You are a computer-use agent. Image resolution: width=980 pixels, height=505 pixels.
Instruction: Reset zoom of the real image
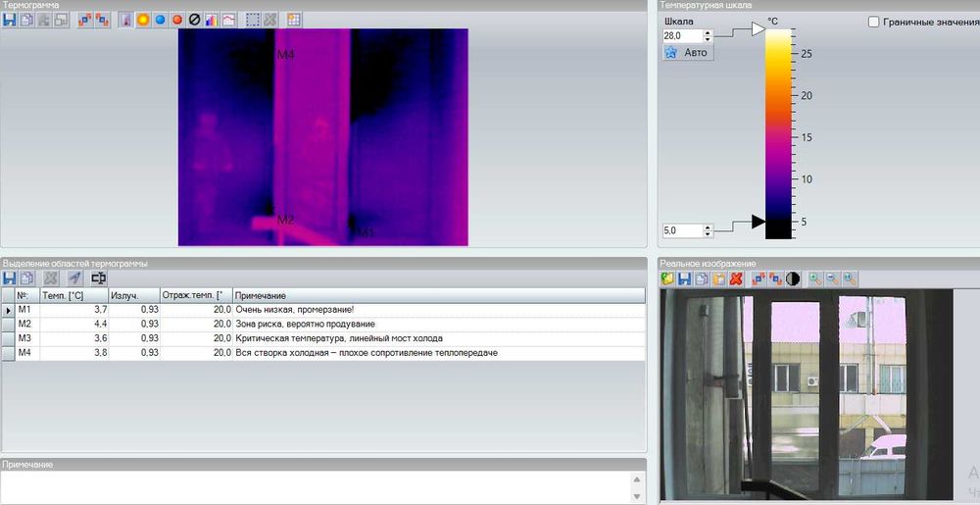pyautogui.click(x=850, y=279)
